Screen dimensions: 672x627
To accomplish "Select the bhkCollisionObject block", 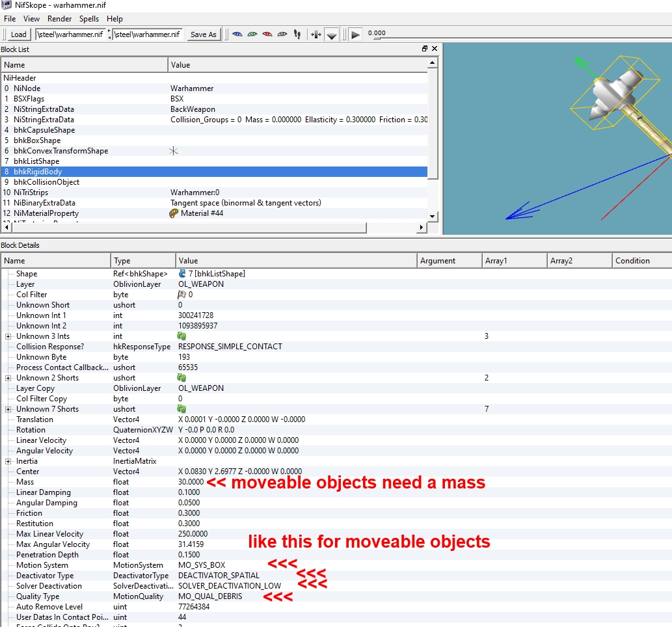I will [214, 181].
